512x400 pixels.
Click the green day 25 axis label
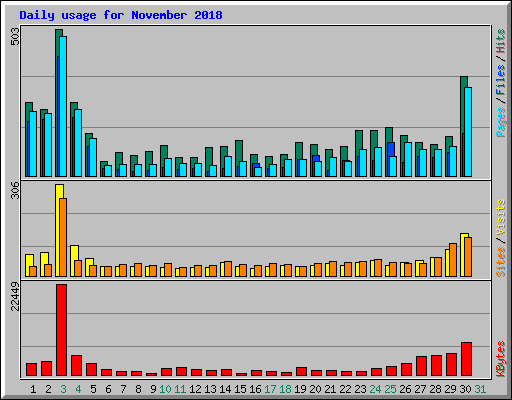click(x=390, y=389)
